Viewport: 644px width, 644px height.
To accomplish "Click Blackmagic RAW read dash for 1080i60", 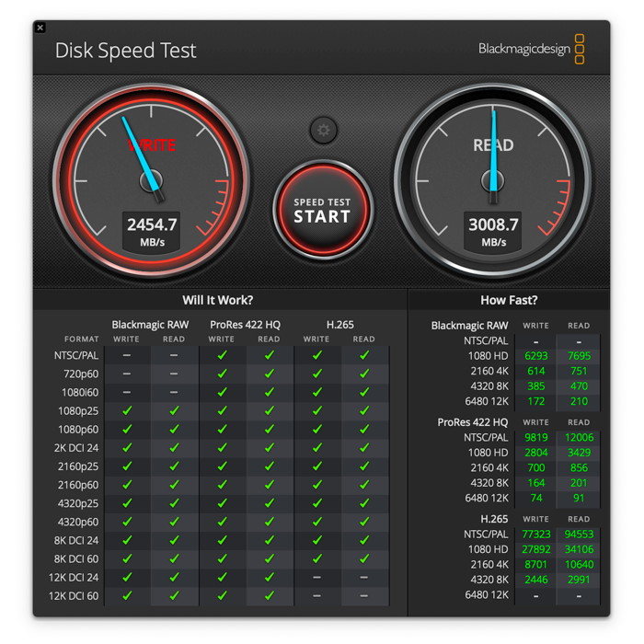I will [174, 392].
